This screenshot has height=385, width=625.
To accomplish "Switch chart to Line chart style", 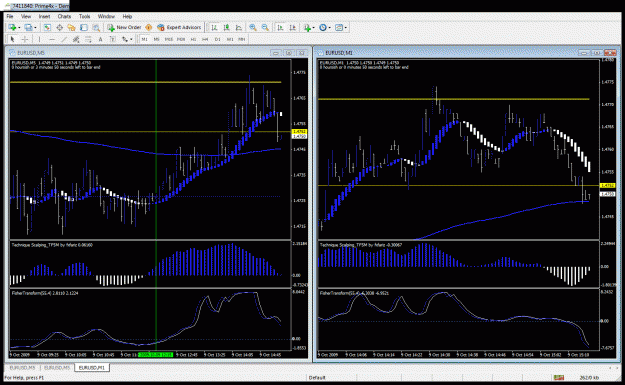I will pyautogui.click(x=238, y=28).
